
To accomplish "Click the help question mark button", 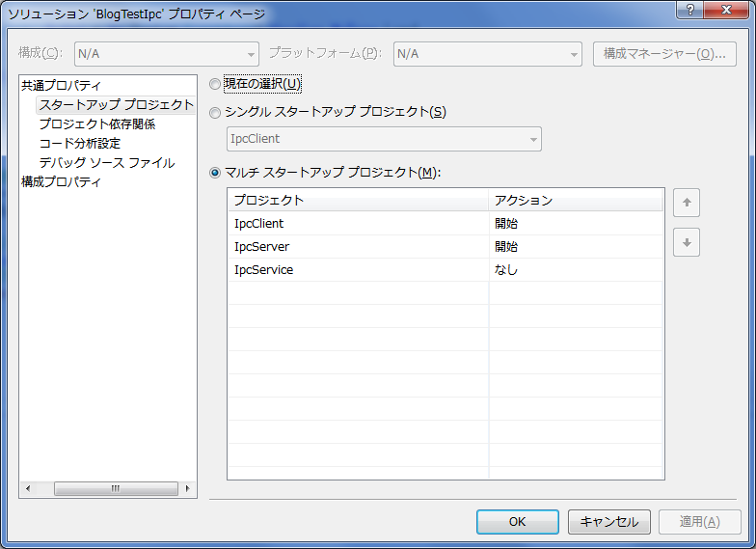I will pos(689,10).
